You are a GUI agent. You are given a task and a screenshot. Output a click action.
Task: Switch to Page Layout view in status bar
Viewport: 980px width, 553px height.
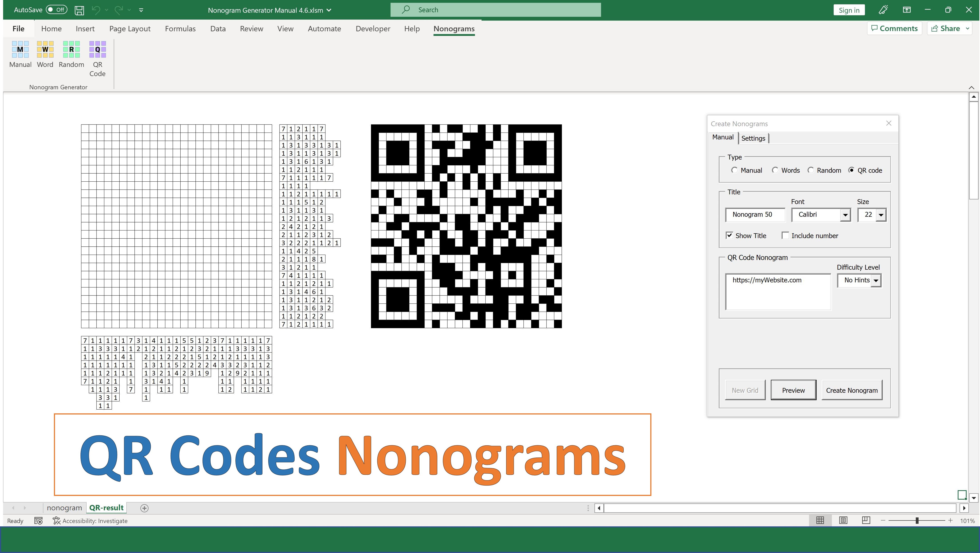[843, 520]
